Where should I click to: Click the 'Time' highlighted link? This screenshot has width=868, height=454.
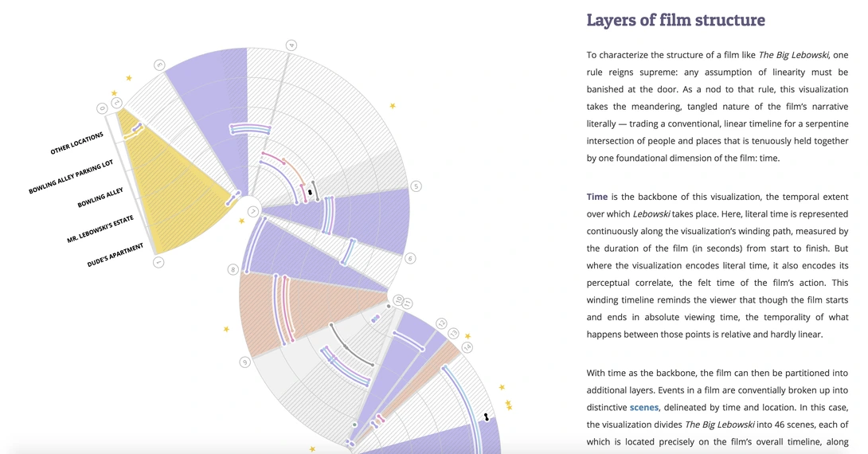pos(596,197)
